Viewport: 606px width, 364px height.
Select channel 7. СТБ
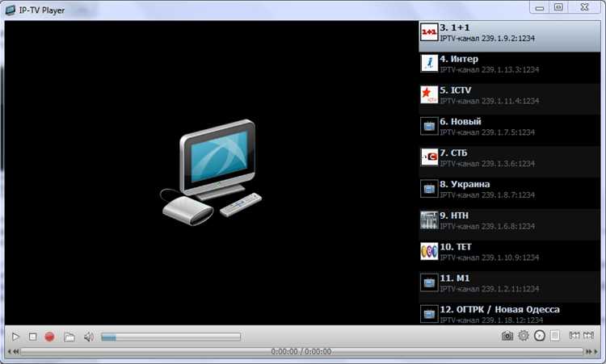pyautogui.click(x=510, y=161)
